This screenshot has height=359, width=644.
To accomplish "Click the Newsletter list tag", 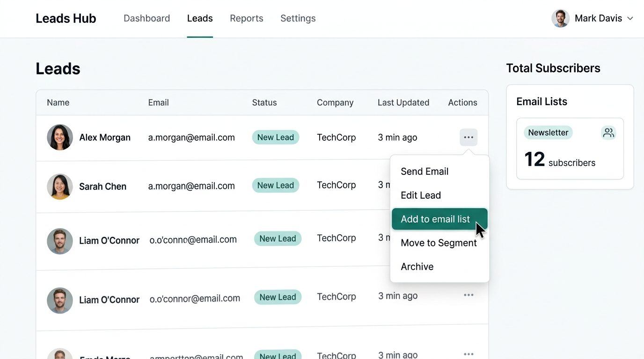I will pyautogui.click(x=548, y=133).
